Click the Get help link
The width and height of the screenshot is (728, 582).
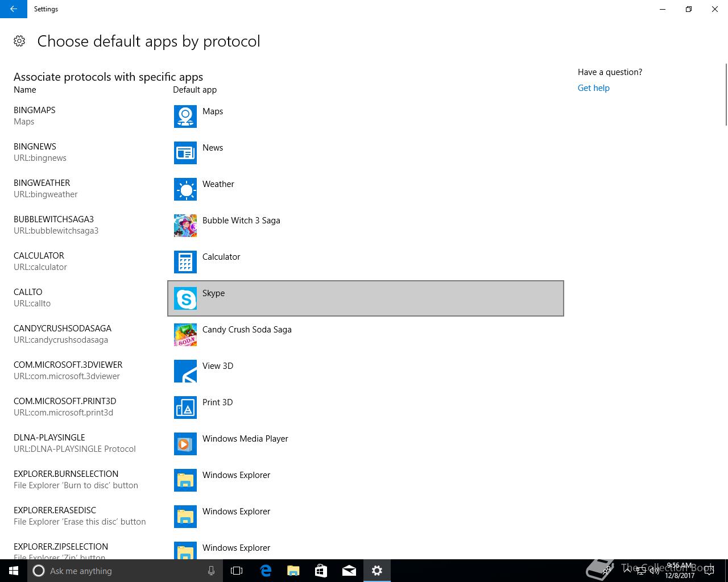593,88
